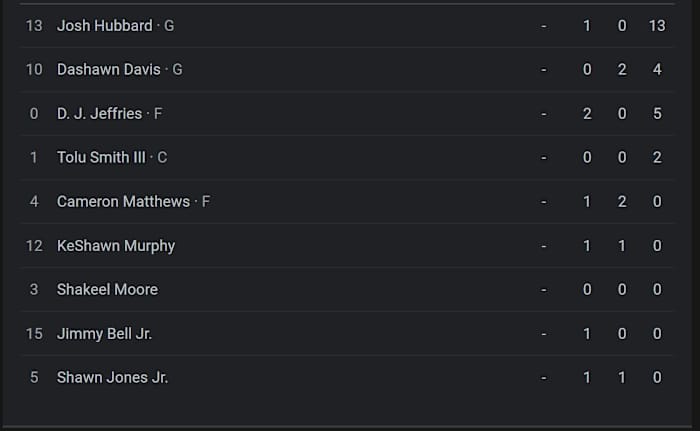Select Josh Hubbard's last-column value 13
Viewport: 700px width, 431px height.
point(657,25)
